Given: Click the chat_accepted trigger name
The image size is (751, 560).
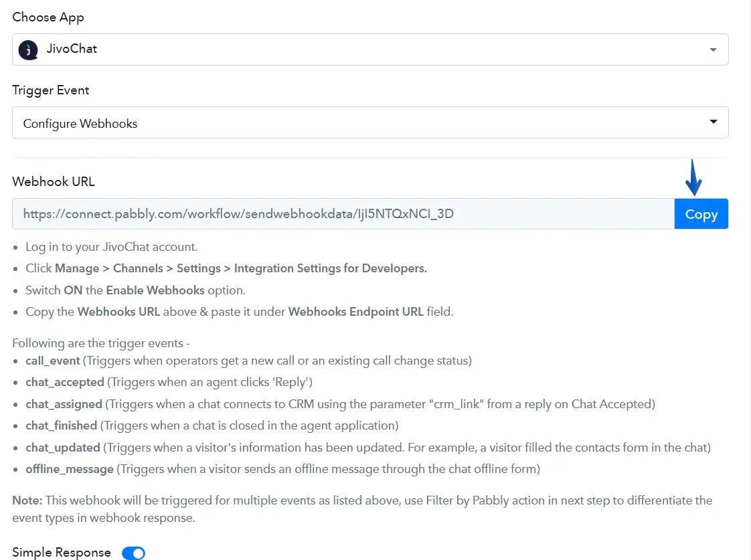Looking at the screenshot, I should 65,382.
